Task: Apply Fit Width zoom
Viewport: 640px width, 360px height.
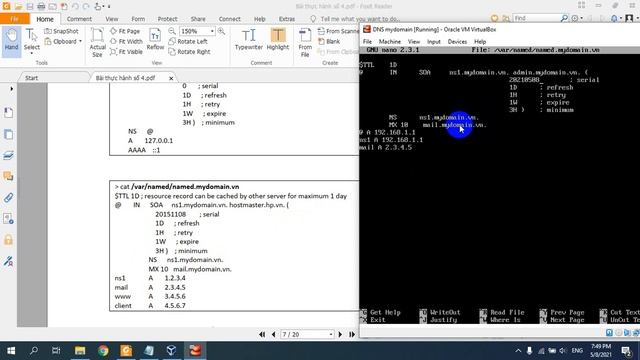Action: tap(126, 41)
